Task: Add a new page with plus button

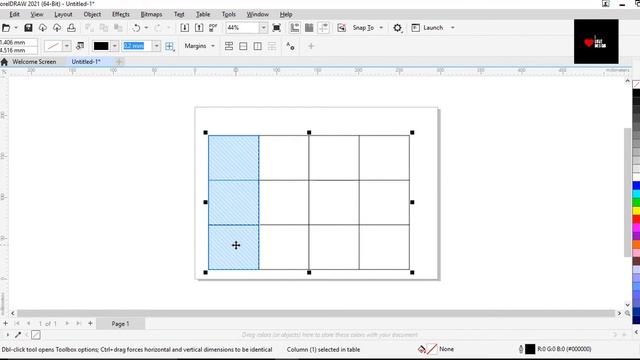Action: (x=90, y=323)
